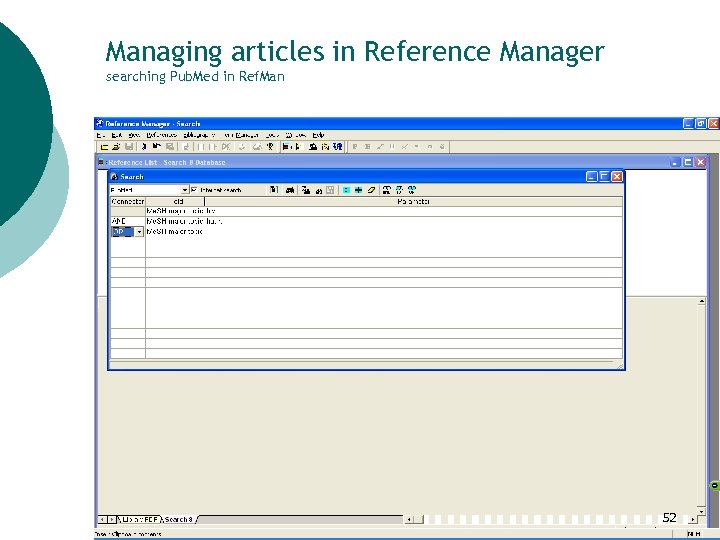
Task: Switch to the Library tab beside Search 8
Action: 140,519
